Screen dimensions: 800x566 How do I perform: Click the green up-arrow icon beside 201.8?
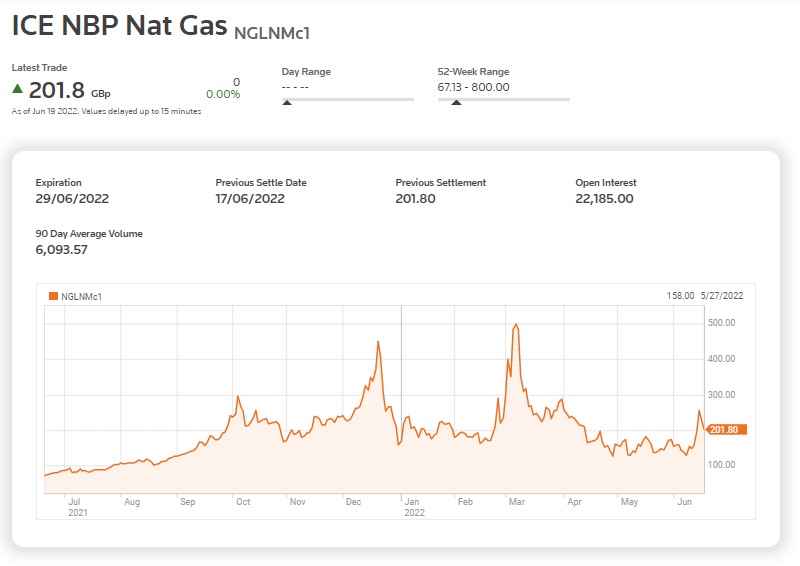point(18,89)
